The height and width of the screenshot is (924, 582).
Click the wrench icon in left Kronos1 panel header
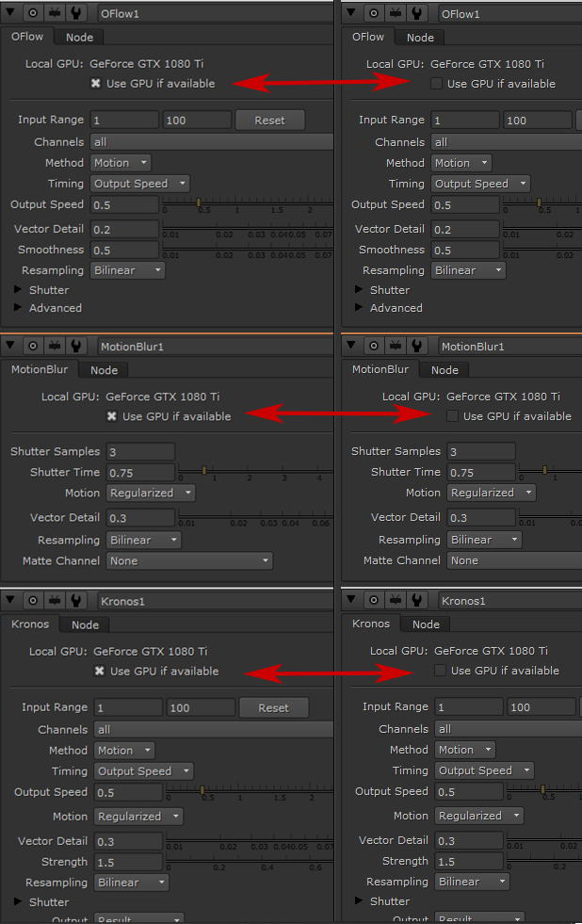coord(77,600)
